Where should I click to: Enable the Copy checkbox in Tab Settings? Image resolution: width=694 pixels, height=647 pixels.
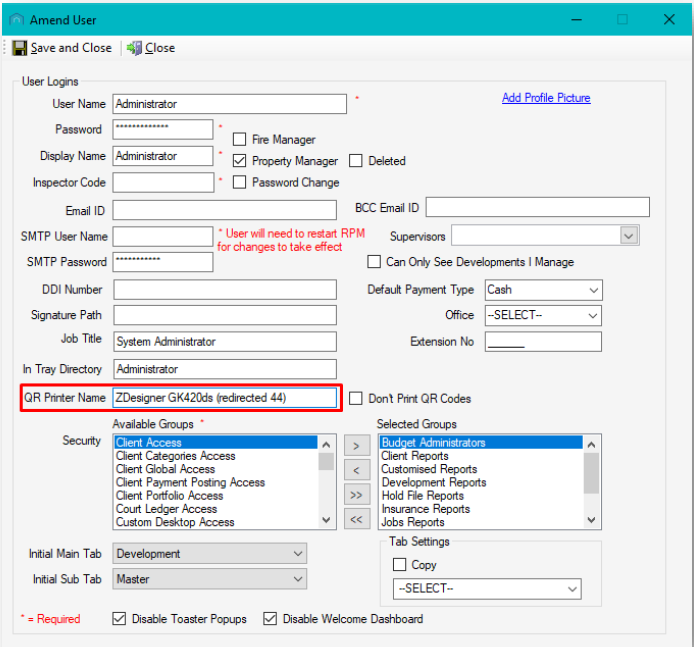tap(399, 565)
